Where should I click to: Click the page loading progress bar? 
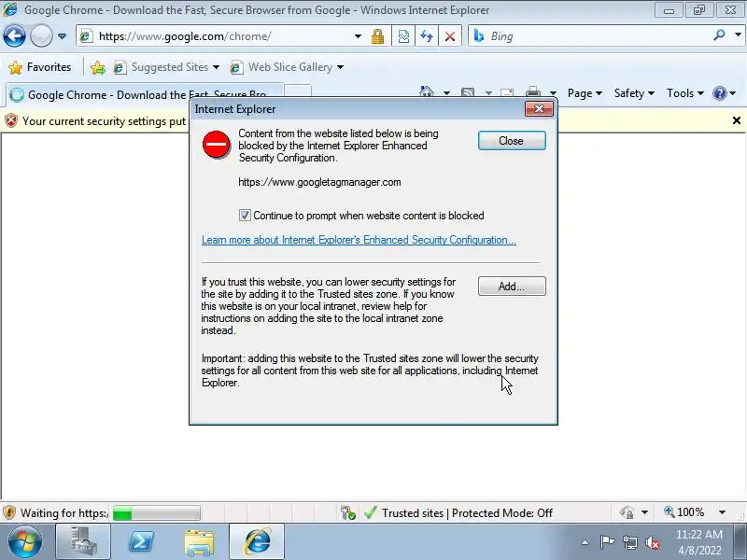pos(156,513)
